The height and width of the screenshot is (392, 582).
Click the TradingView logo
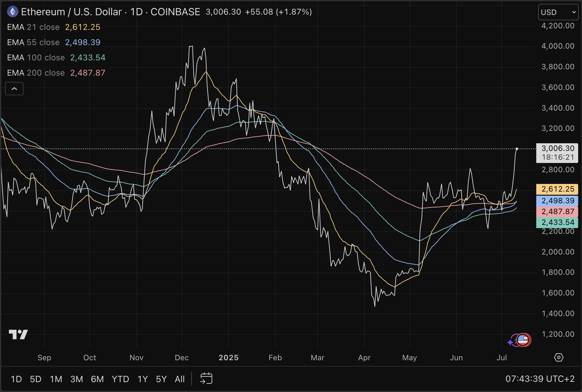click(x=18, y=335)
